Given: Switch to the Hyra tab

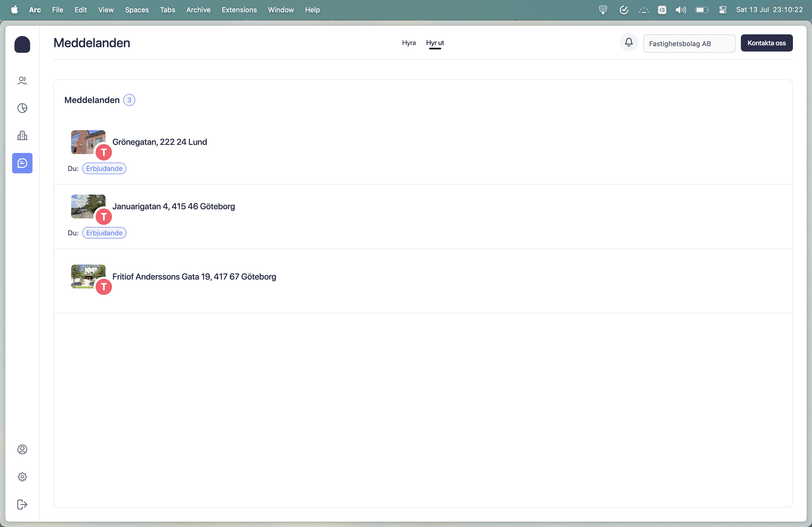Looking at the screenshot, I should point(408,43).
